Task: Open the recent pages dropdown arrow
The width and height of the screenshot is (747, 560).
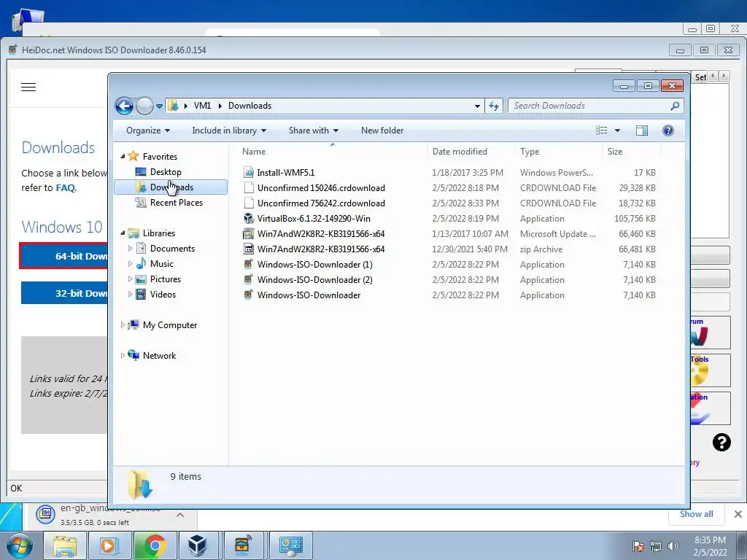Action: (x=159, y=106)
